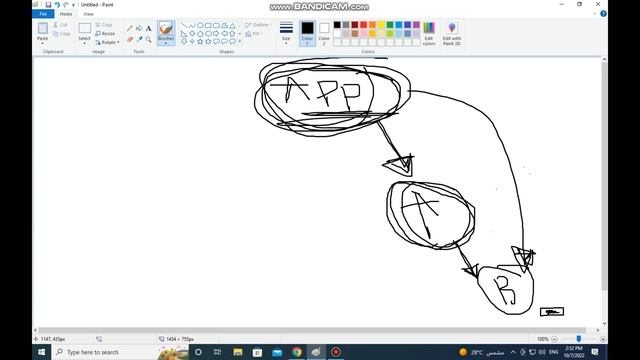Expand the Shapes gallery more arrow
The height and width of the screenshot is (360, 640).
tap(240, 41)
